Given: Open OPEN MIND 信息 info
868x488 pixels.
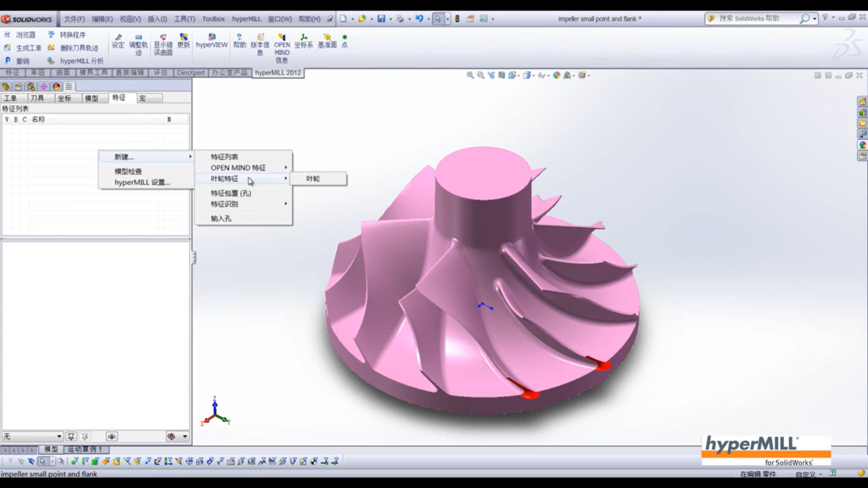Looking at the screenshot, I should point(282,48).
